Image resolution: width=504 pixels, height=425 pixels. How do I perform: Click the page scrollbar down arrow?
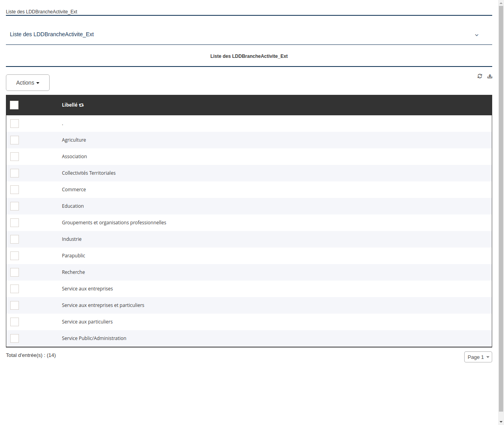coord(500,422)
